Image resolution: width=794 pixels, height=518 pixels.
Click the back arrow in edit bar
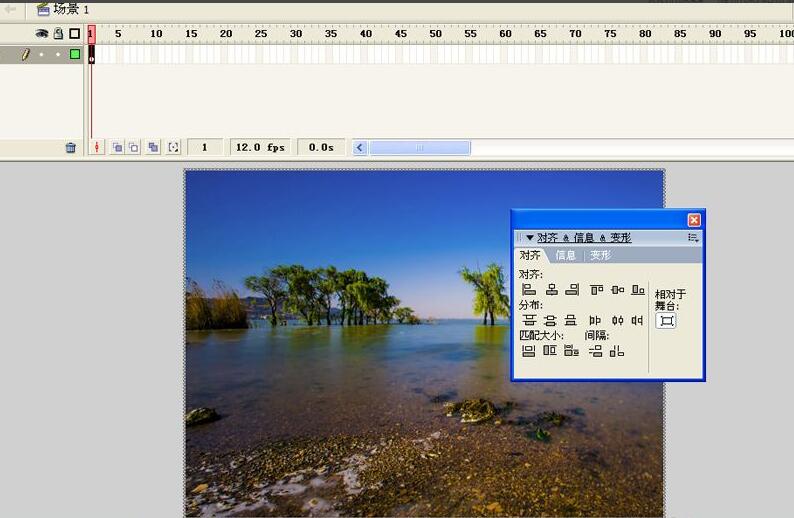point(10,9)
